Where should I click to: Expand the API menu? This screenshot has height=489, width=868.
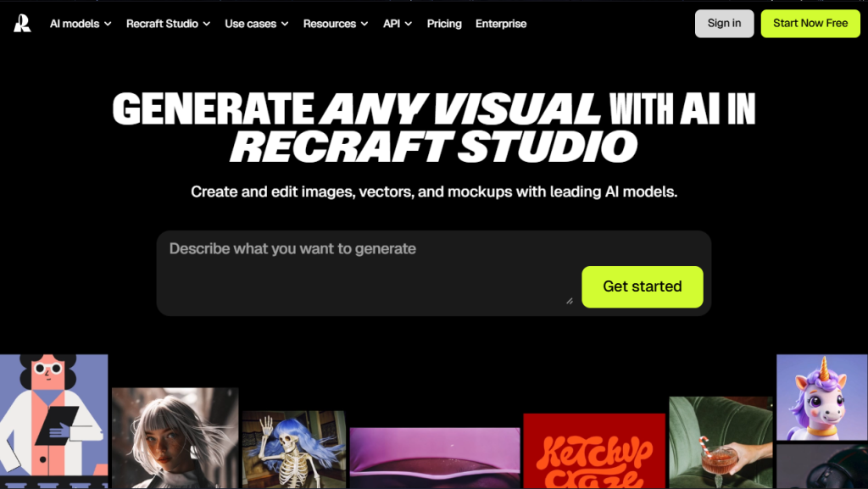point(398,24)
